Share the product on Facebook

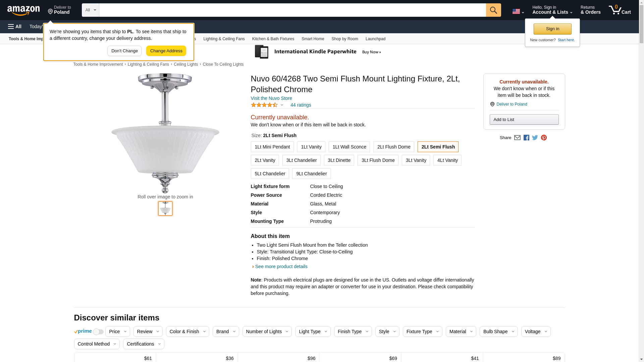point(526,138)
